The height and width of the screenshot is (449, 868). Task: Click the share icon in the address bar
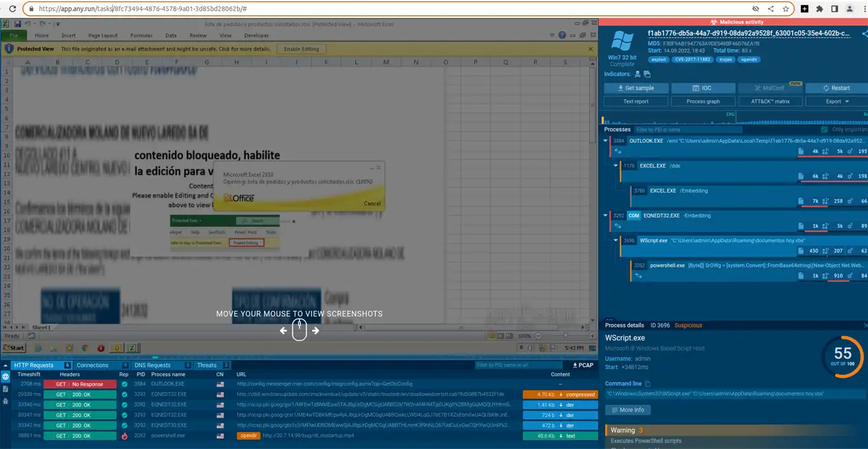coord(771,9)
